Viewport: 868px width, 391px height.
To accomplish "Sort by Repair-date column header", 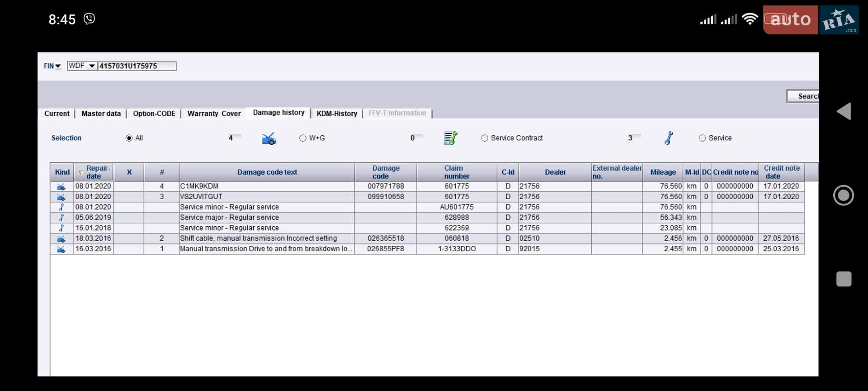I will pos(94,172).
